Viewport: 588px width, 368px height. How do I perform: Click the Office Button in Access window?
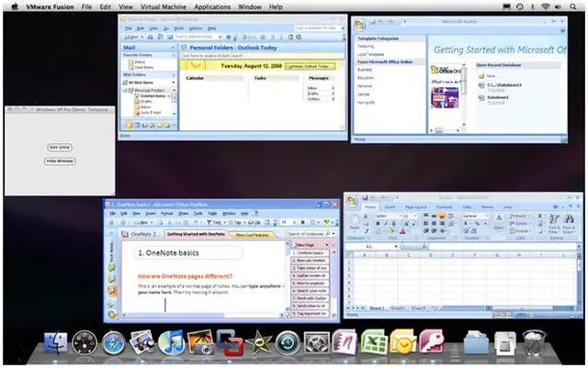(359, 25)
